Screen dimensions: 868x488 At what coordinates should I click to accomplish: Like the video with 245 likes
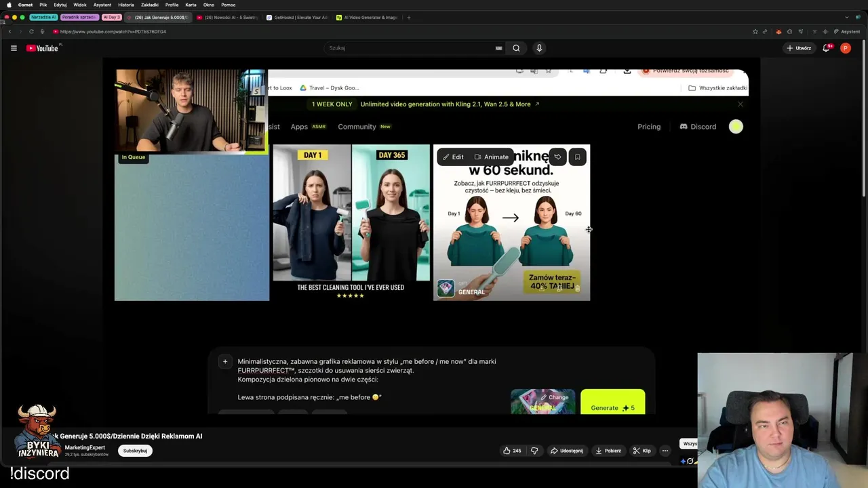click(511, 451)
